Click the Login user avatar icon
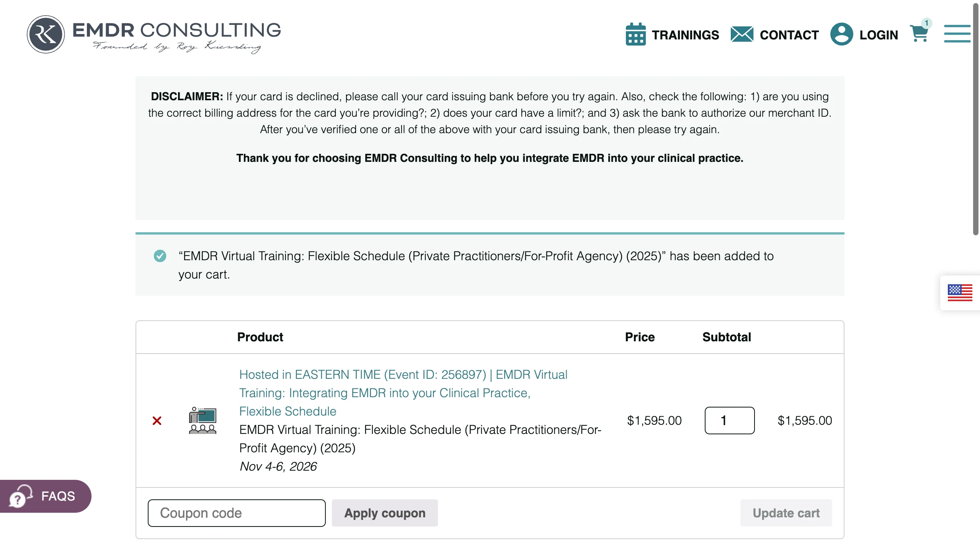This screenshot has height=551, width=980. point(841,34)
